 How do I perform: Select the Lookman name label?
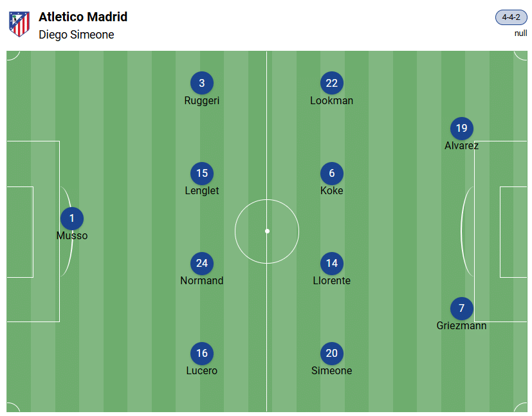331,100
